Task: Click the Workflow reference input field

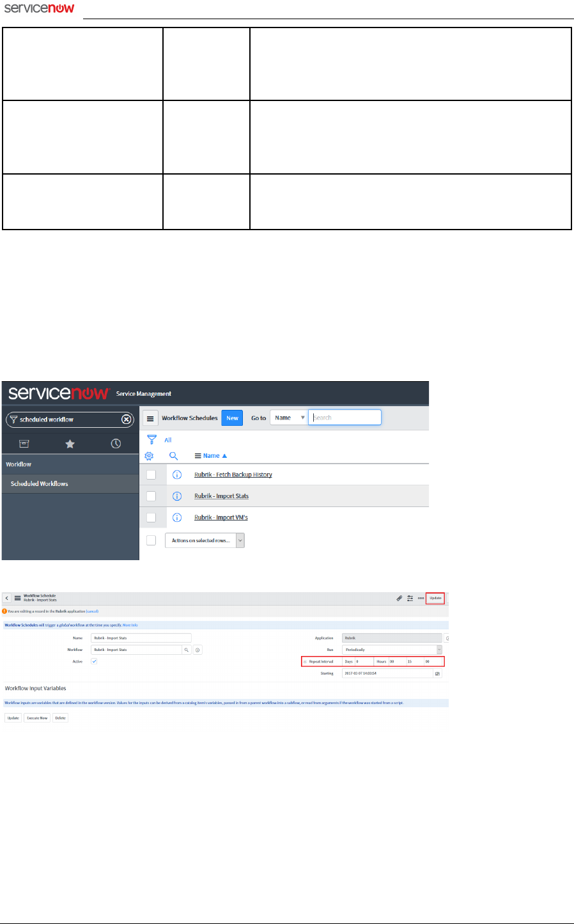Action: click(137, 650)
